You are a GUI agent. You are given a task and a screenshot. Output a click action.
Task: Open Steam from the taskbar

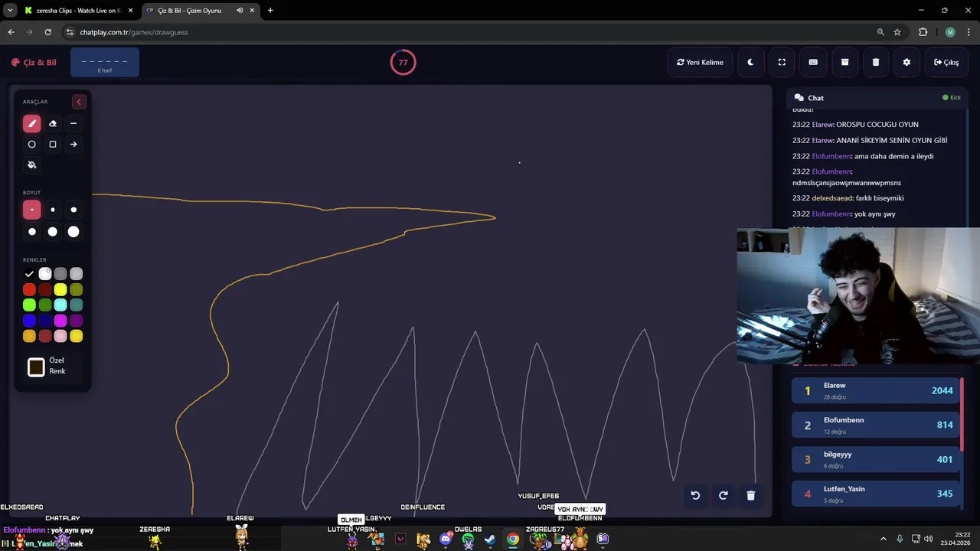(x=490, y=539)
